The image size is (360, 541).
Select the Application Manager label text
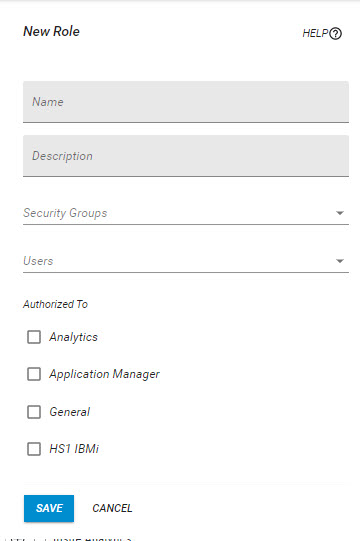point(104,374)
